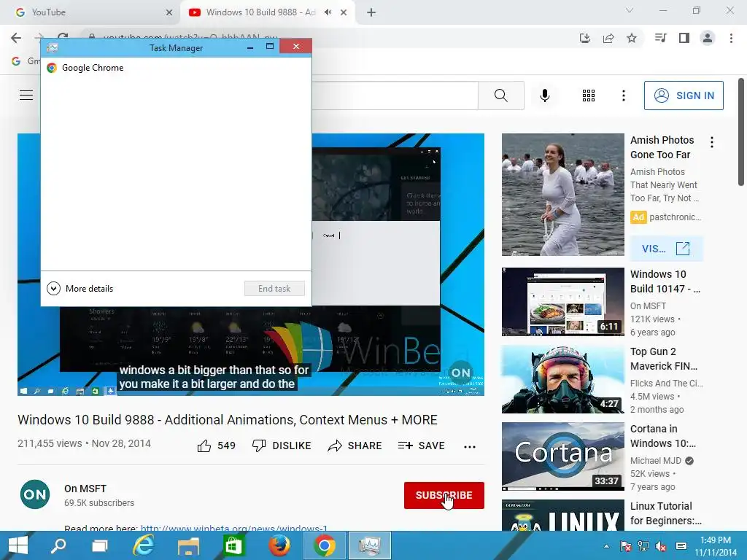Click the touch keyboard tray icon
Screen dimensions: 747x560
point(682,546)
